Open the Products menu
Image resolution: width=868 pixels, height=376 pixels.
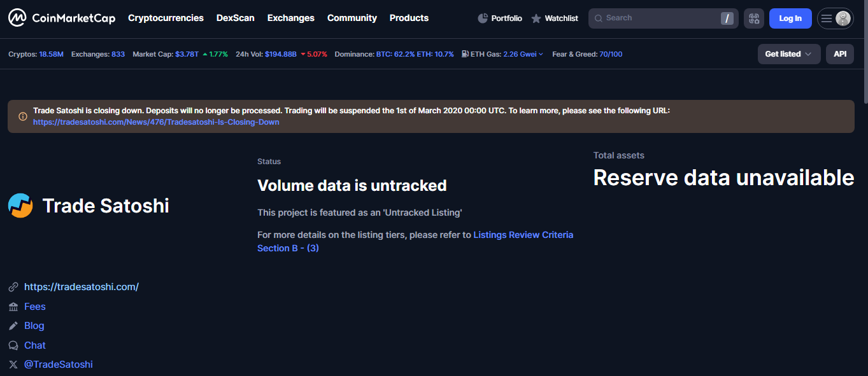click(x=409, y=18)
